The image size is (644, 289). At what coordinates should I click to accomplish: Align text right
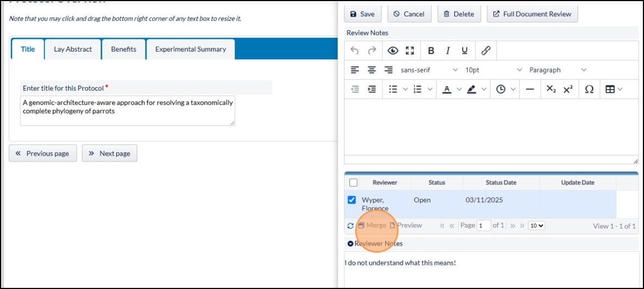pyautogui.click(x=388, y=70)
